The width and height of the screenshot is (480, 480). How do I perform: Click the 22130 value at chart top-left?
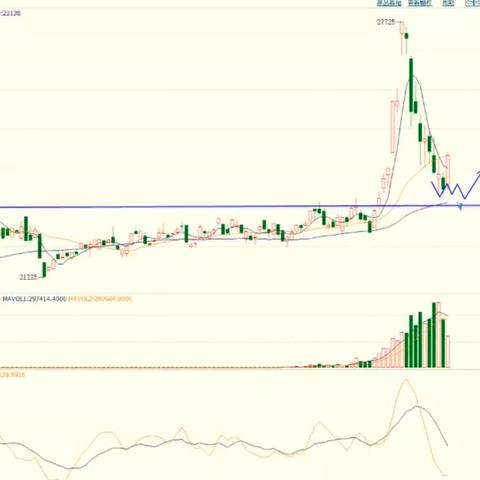click(x=11, y=13)
